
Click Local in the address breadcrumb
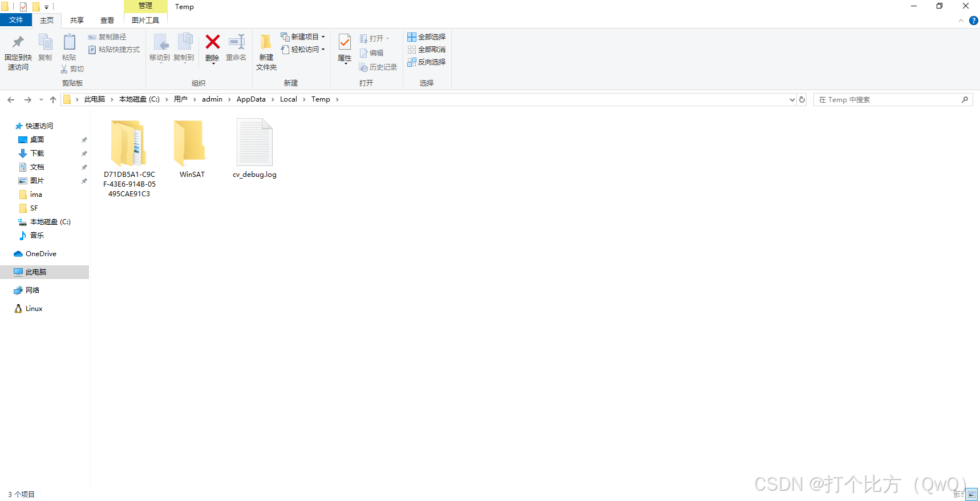[289, 99]
